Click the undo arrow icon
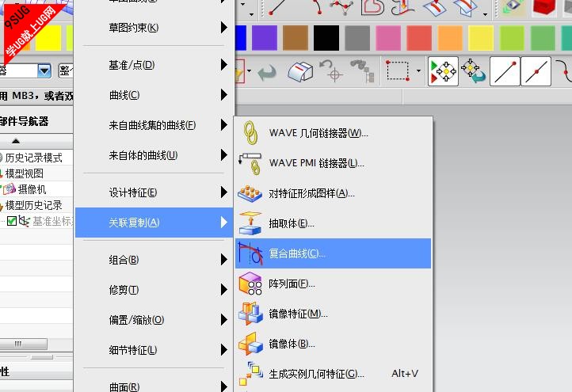 [x=267, y=73]
